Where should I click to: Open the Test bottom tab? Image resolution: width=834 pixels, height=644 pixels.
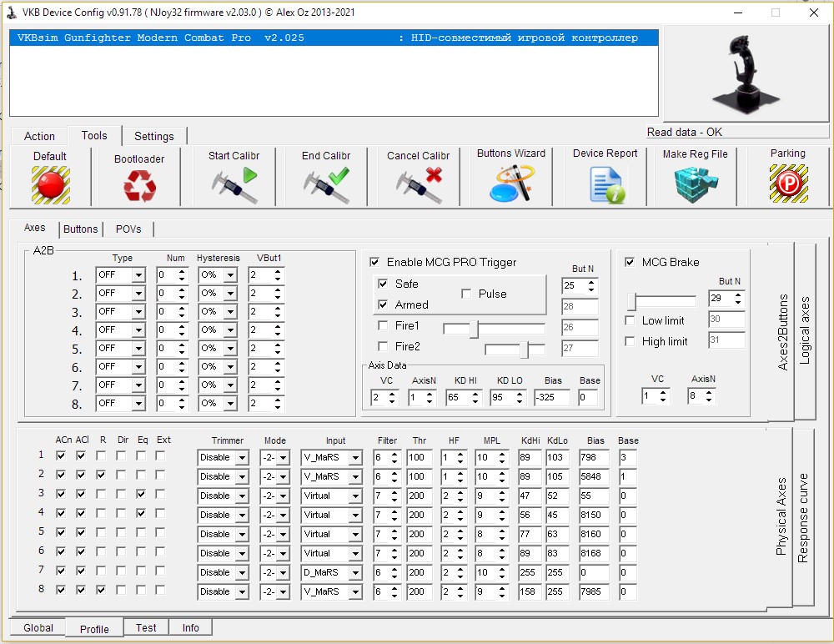(x=146, y=627)
